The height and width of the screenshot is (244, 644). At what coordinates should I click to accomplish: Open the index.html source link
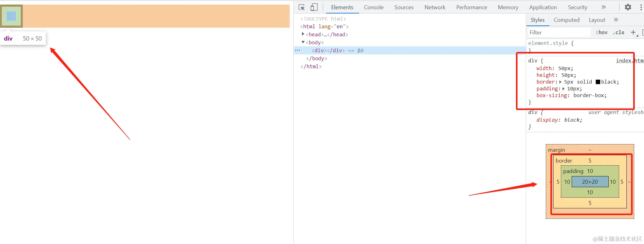coord(630,61)
